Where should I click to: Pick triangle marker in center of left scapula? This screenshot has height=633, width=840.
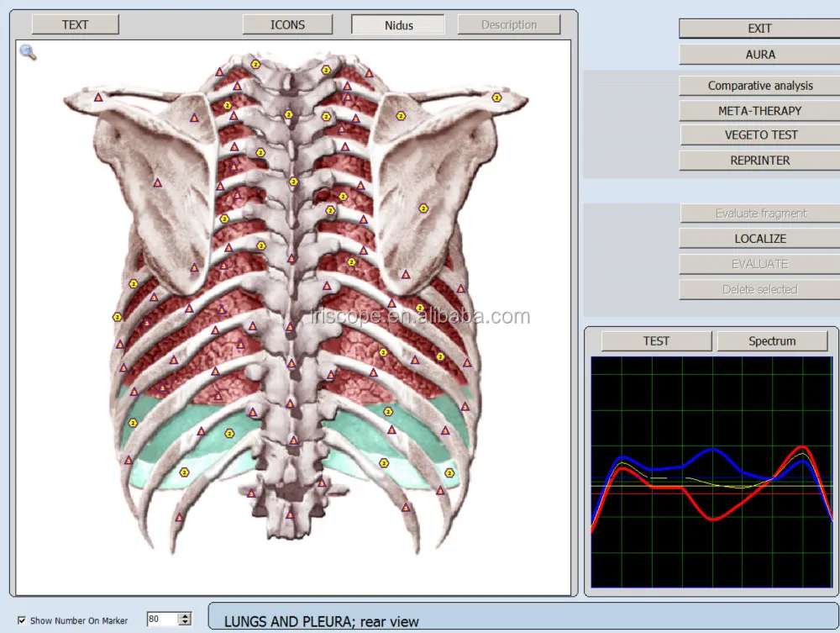(x=157, y=182)
